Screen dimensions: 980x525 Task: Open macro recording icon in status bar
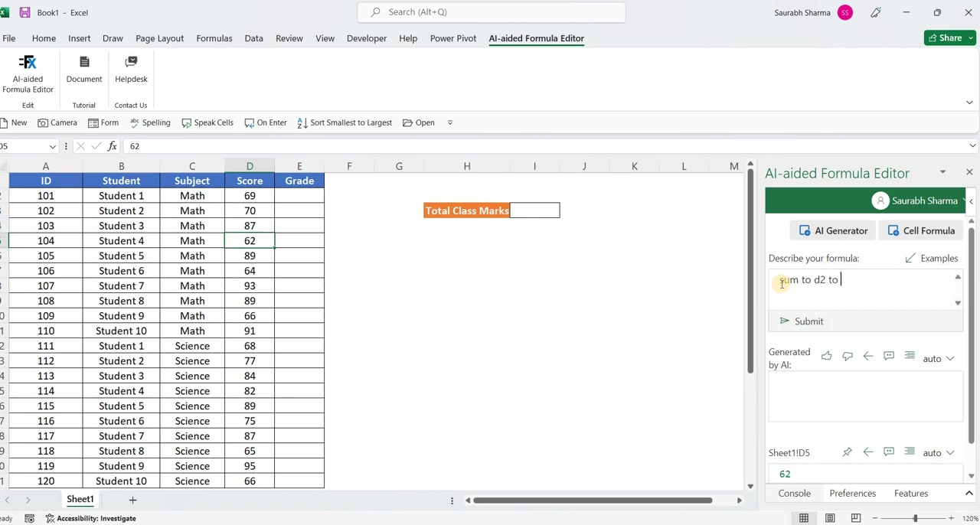point(29,518)
